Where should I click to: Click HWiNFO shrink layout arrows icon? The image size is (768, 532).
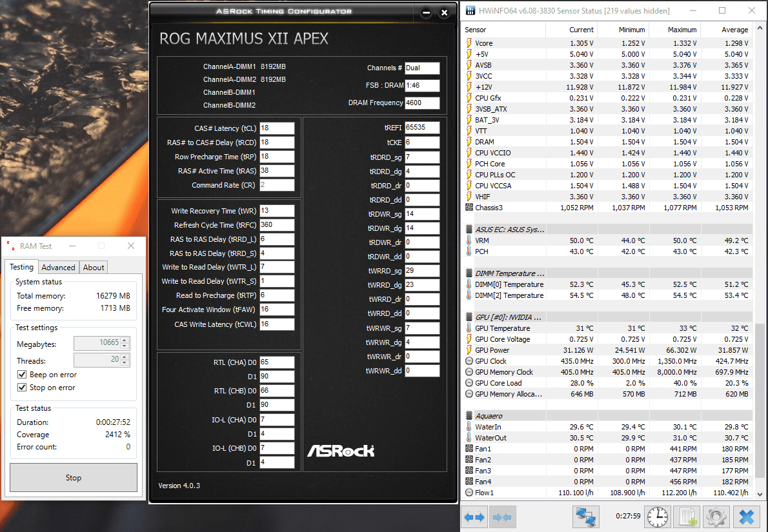coord(502,517)
